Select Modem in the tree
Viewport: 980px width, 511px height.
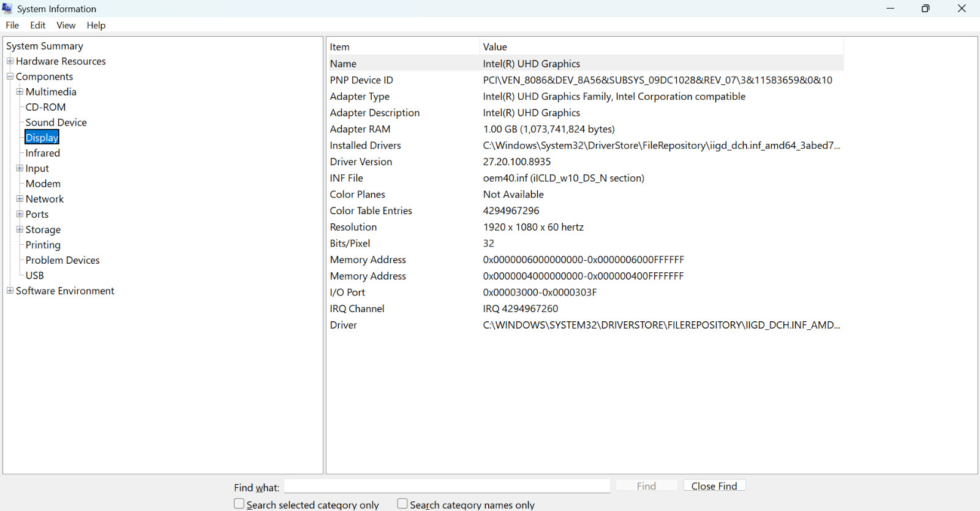tap(43, 184)
